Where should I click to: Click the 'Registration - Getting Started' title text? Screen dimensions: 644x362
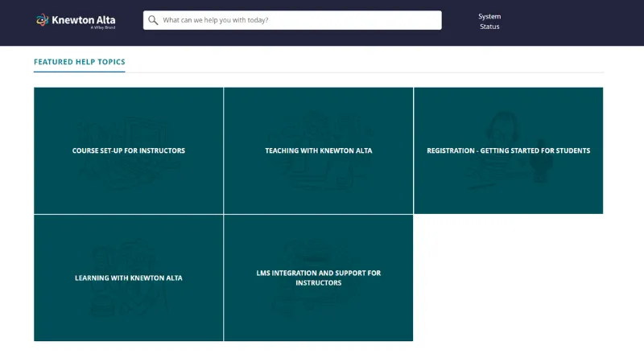508,150
